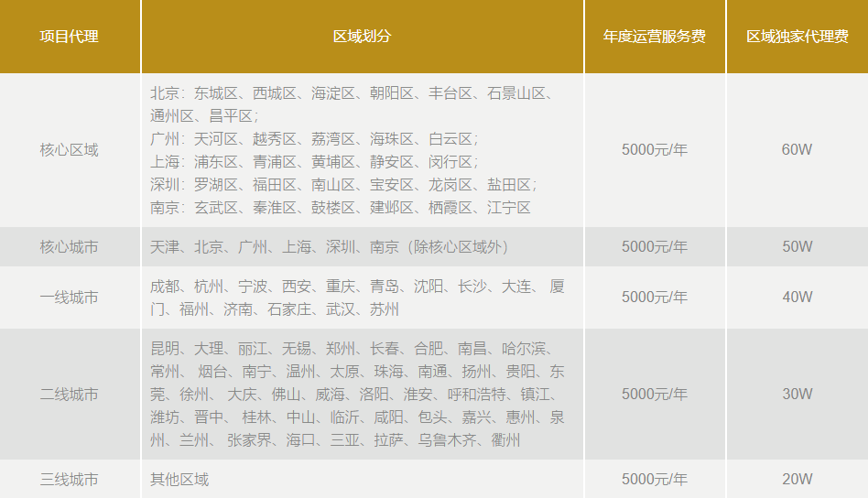Viewport: 868px width, 498px height.
Task: Click the 其他区域 cell
Action: pyautogui.click(x=179, y=480)
